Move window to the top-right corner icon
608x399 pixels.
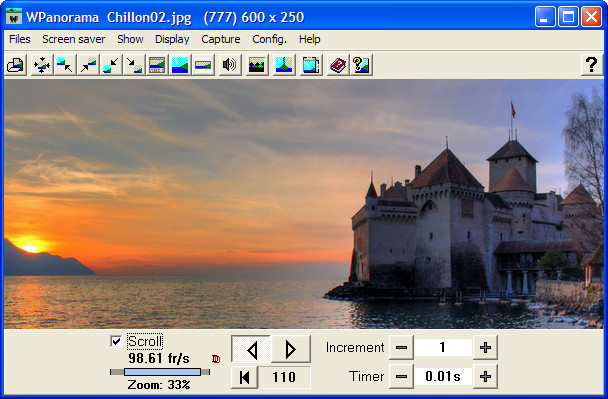click(x=88, y=65)
